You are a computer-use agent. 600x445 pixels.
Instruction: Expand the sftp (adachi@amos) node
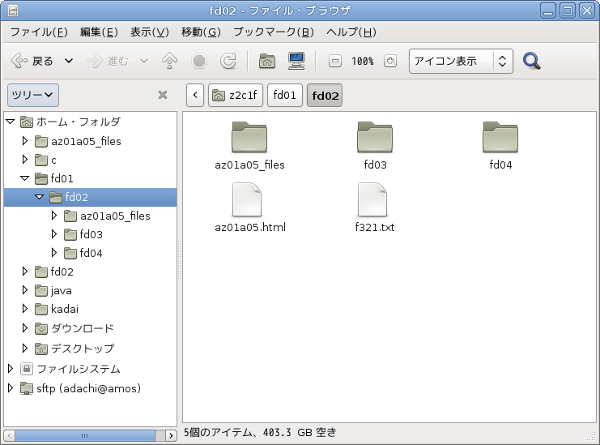[10, 388]
